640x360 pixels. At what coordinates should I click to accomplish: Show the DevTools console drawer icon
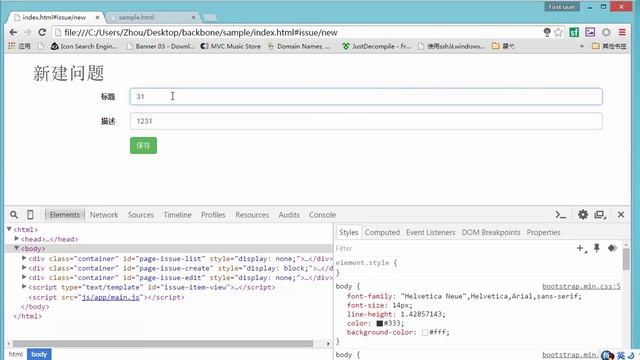pos(561,215)
